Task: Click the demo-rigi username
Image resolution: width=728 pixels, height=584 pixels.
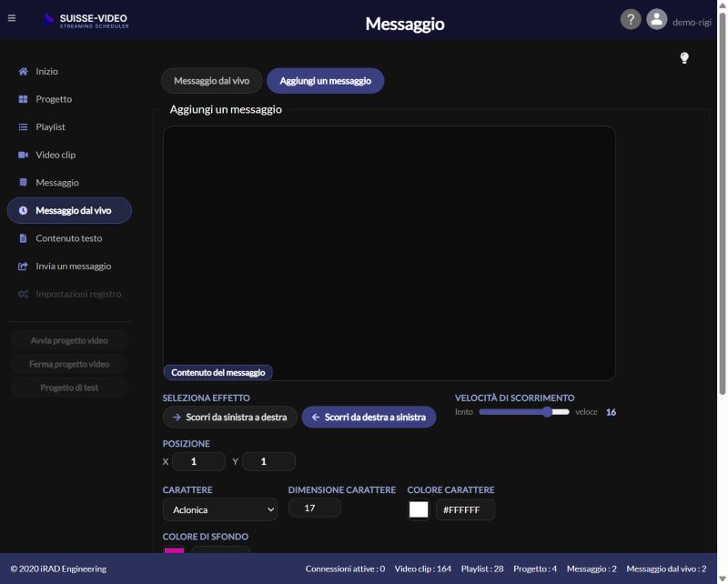Action: pos(692,22)
